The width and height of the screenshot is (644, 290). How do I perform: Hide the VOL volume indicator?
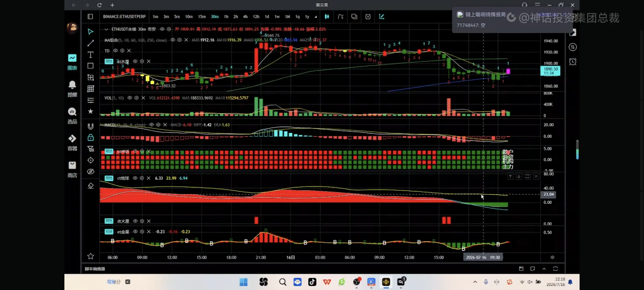[130, 98]
